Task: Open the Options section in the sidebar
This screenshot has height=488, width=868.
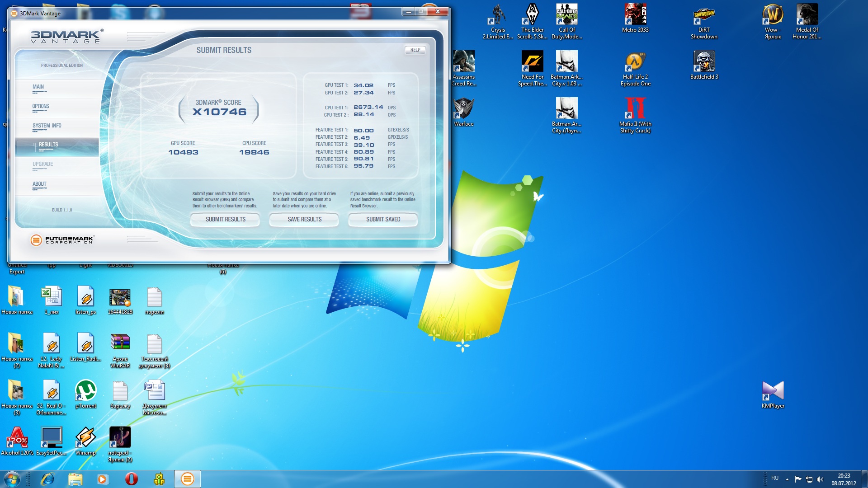Action: 41,106
